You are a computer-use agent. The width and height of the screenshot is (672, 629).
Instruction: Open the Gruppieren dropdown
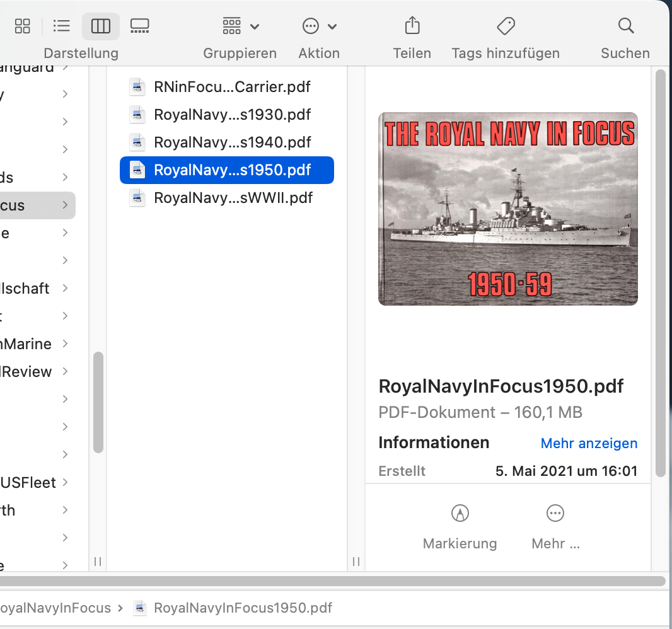[x=240, y=26]
